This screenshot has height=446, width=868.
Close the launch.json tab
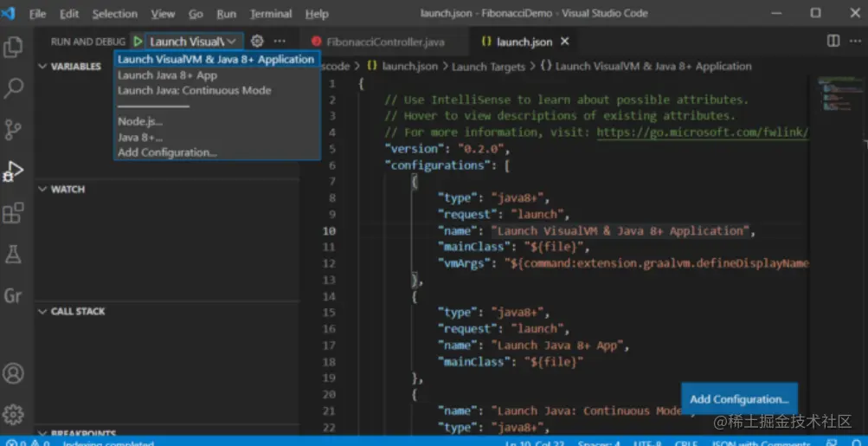[x=564, y=42]
